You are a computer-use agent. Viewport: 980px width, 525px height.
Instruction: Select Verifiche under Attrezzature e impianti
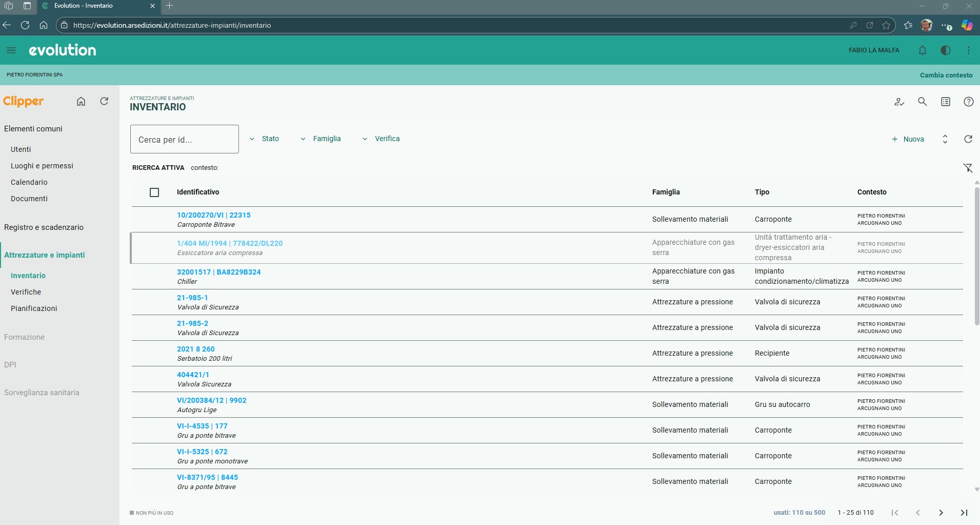[x=26, y=292]
